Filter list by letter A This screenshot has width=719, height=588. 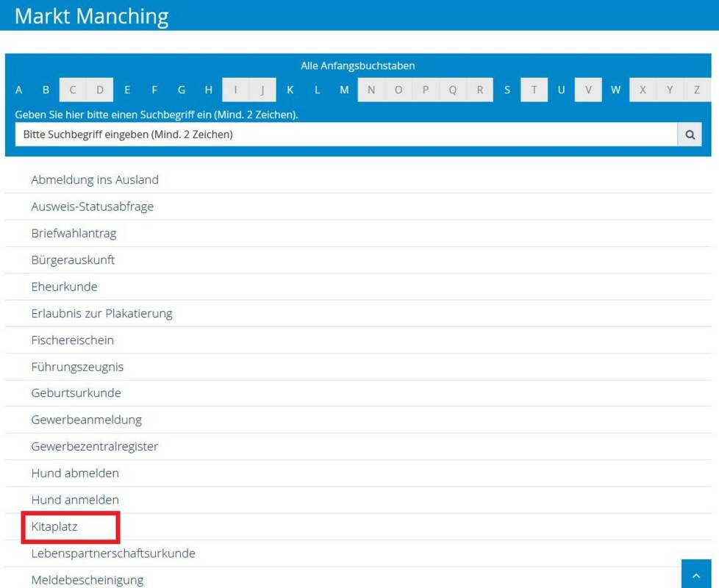19,90
